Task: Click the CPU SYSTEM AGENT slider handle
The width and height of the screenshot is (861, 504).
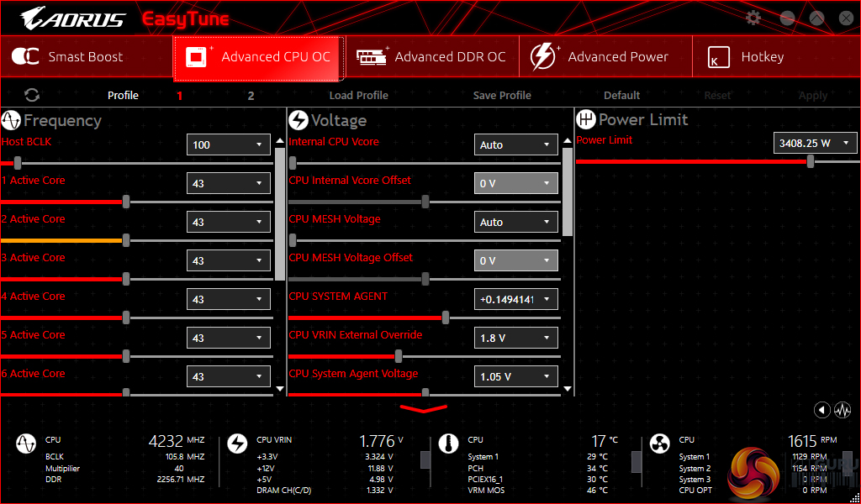Action: pyautogui.click(x=446, y=318)
